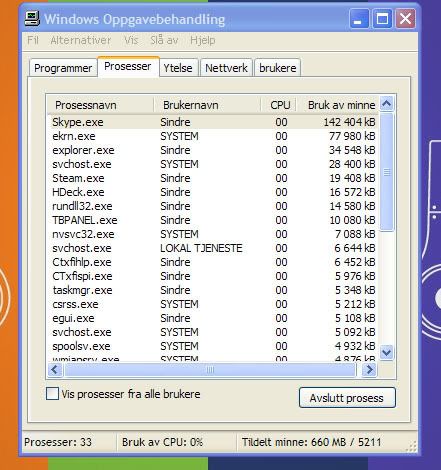
Task: Sort by Bruk av minne column
Action: click(338, 105)
